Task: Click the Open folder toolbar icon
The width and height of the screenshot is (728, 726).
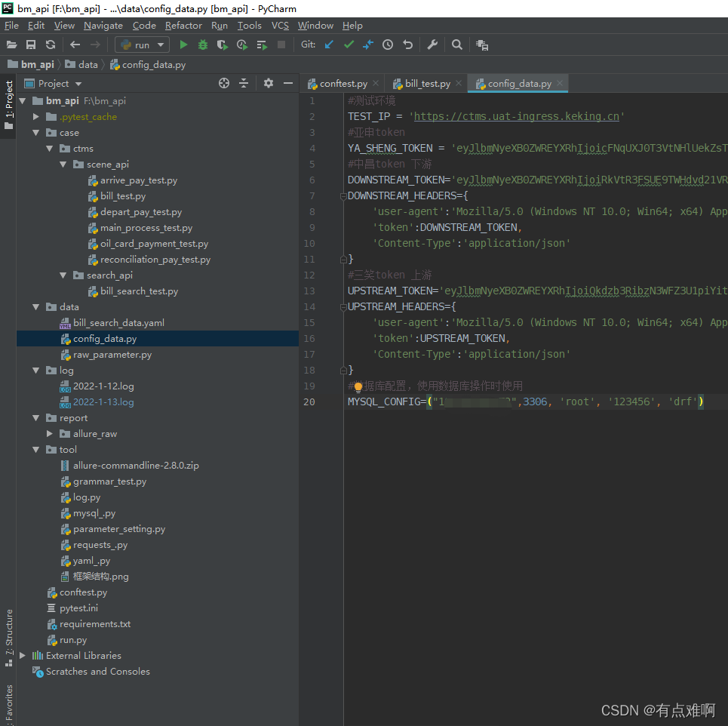Action: (x=11, y=45)
